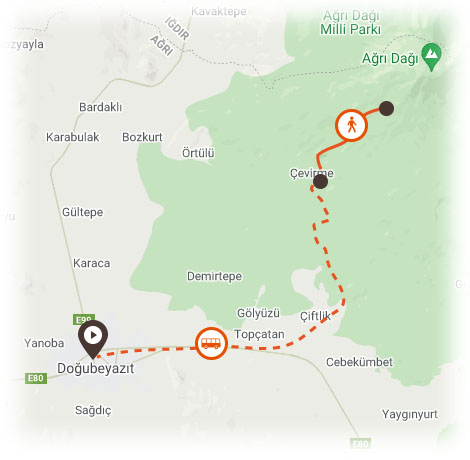Select the Gültepe place label
This screenshot has width=470, height=460.
tap(83, 212)
